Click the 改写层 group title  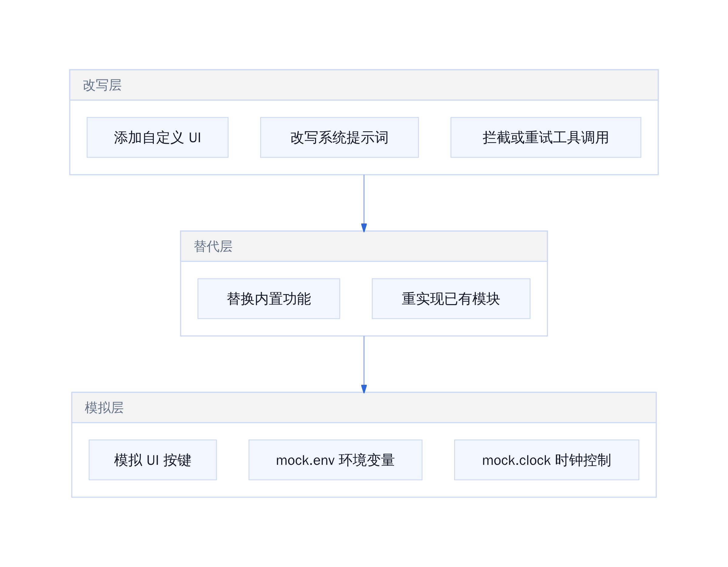click(102, 85)
